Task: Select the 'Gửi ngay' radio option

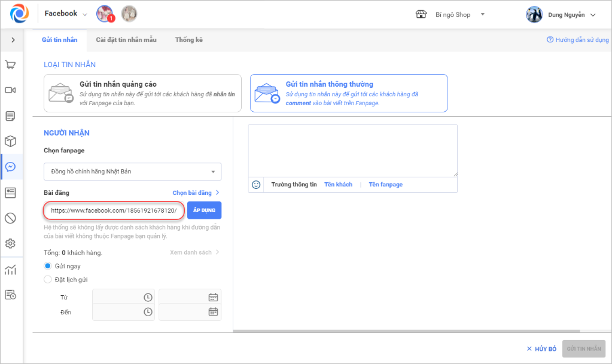Action: click(48, 266)
